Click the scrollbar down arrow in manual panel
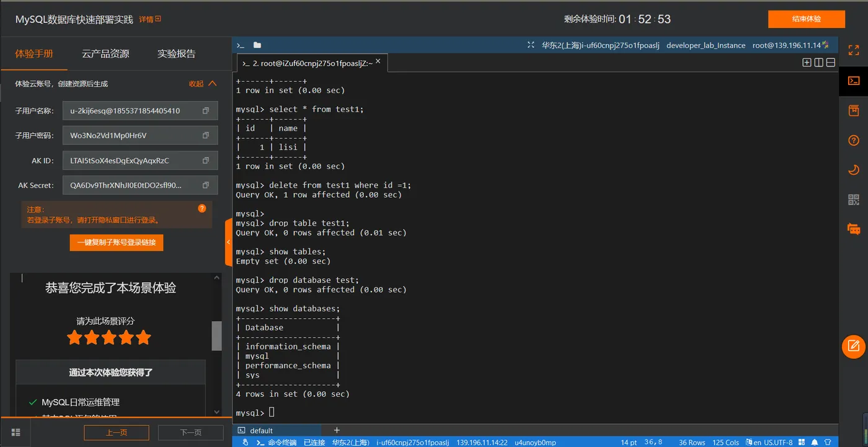Image resolution: width=868 pixels, height=447 pixels. (x=216, y=412)
